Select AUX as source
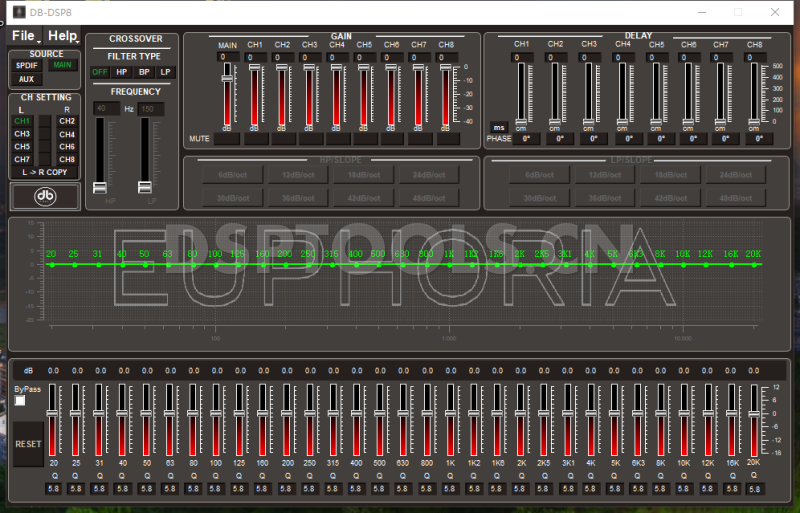Image resolution: width=800 pixels, height=513 pixels. click(x=27, y=79)
